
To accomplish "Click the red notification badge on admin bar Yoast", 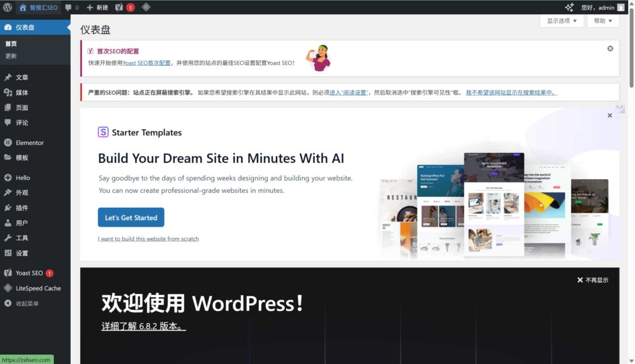I will [130, 7].
